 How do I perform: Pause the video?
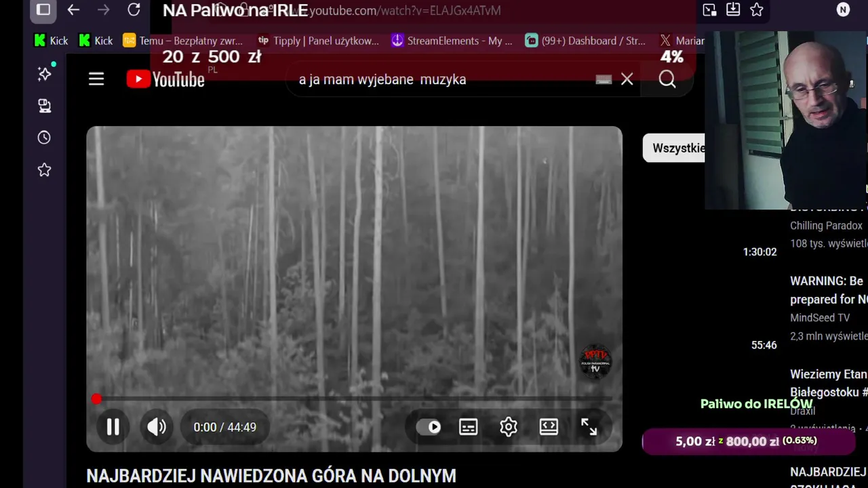(113, 427)
